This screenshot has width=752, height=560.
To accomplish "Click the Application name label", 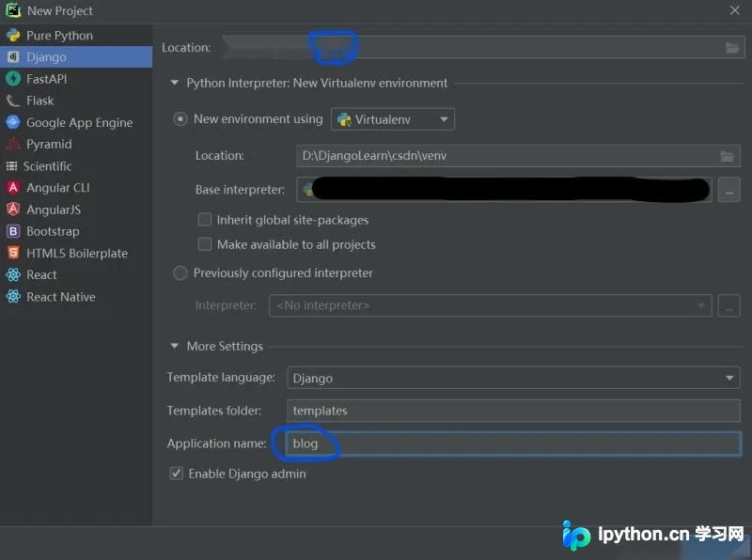I will pos(217,443).
